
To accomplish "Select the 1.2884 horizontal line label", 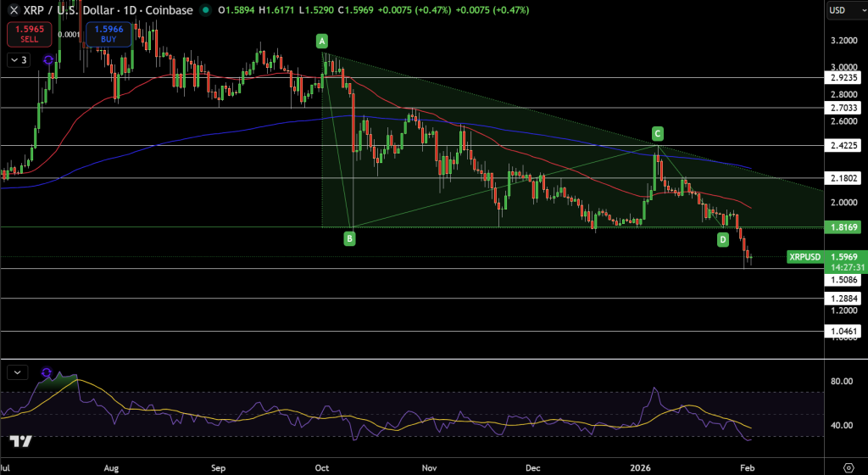I will tap(845, 299).
